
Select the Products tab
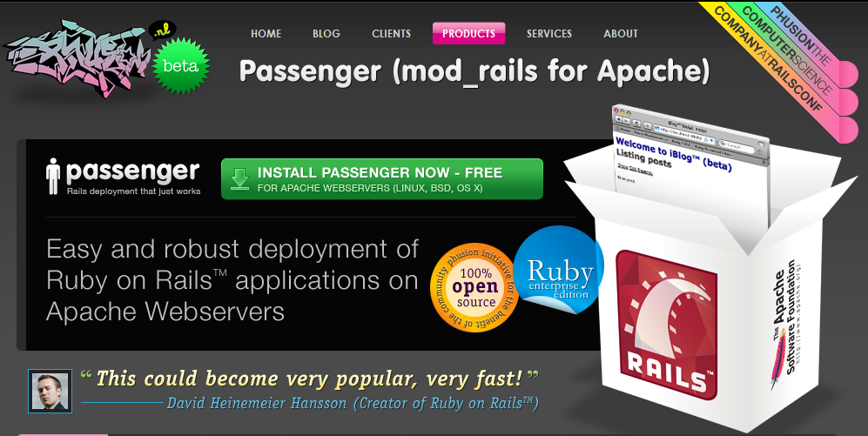pos(468,33)
